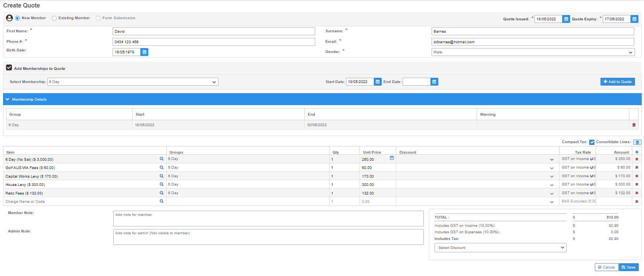
Task: Click the member profile icon
Action: pyautogui.click(x=9, y=18)
